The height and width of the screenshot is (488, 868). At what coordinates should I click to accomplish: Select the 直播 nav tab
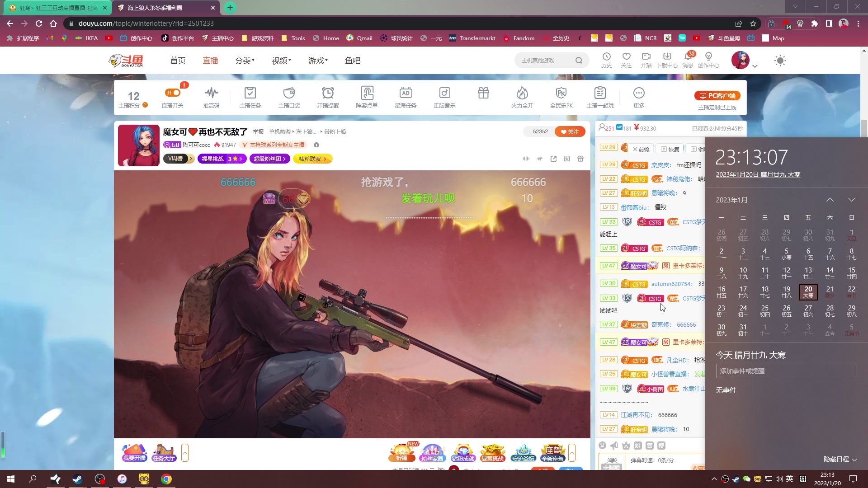tap(210, 61)
